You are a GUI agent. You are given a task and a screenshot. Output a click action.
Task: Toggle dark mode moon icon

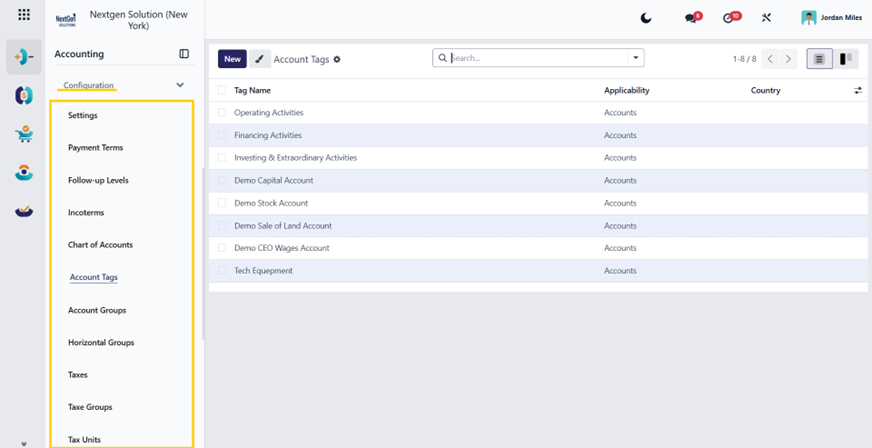coord(646,18)
